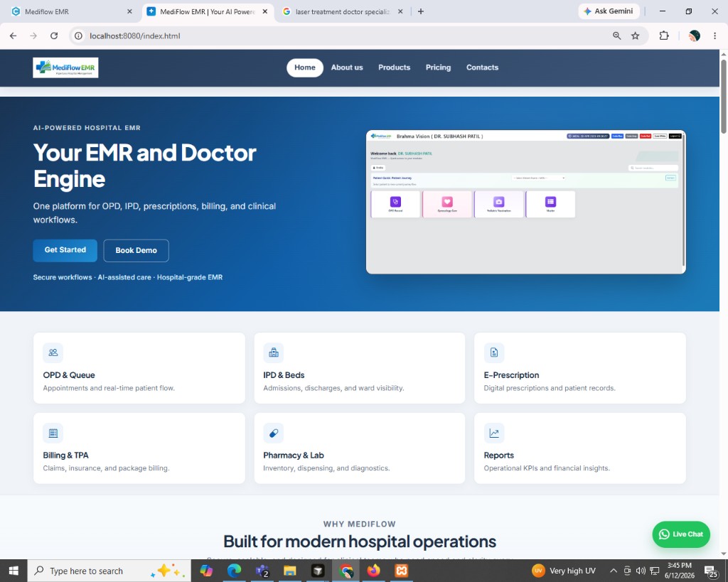Open Microsoft Teams from the taskbar
Image resolution: width=728 pixels, height=582 pixels.
(262, 571)
